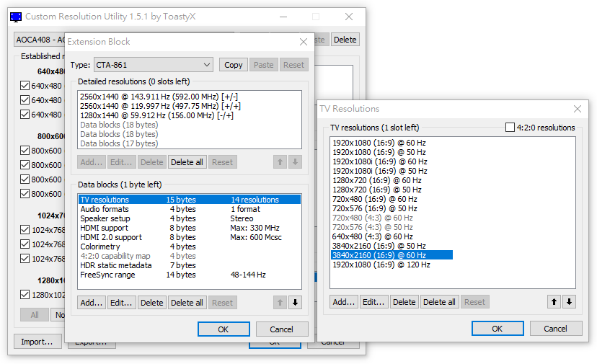This screenshot has width=597, height=364.
Task: Confirm Extension Block dialog with OK
Action: coord(224,329)
